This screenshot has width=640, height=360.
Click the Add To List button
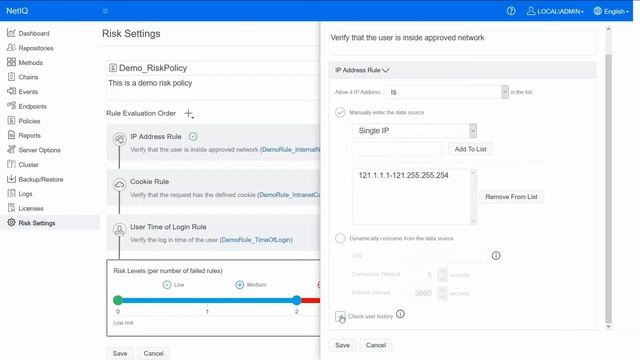click(x=470, y=149)
